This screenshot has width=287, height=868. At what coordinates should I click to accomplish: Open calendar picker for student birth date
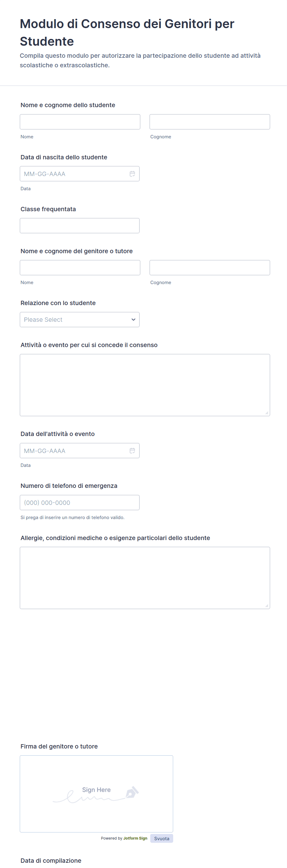132,174
